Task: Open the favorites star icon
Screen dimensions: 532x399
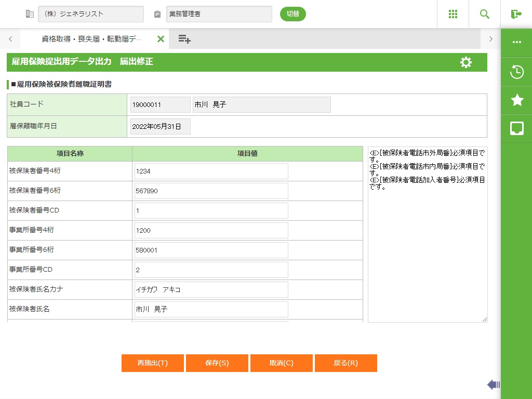Action: pos(516,100)
